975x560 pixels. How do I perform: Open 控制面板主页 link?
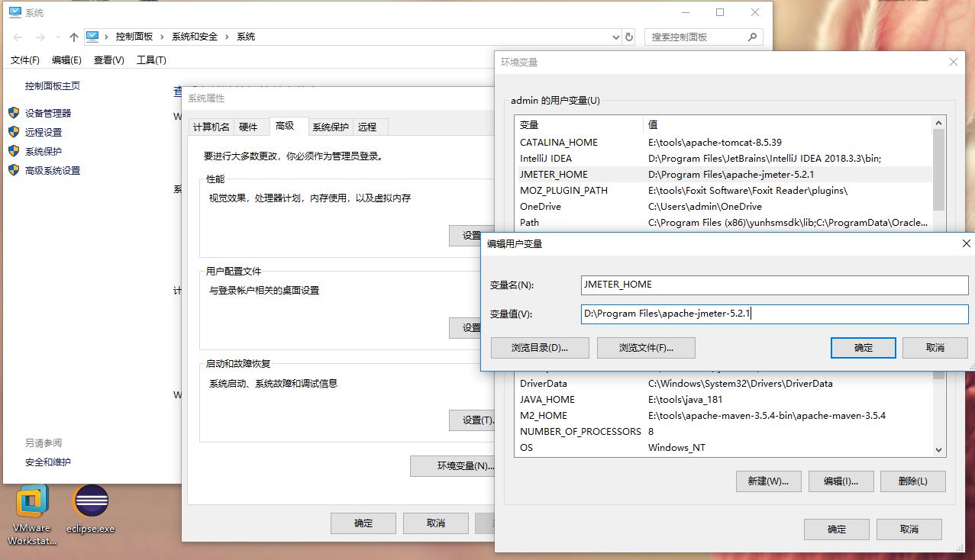[53, 85]
